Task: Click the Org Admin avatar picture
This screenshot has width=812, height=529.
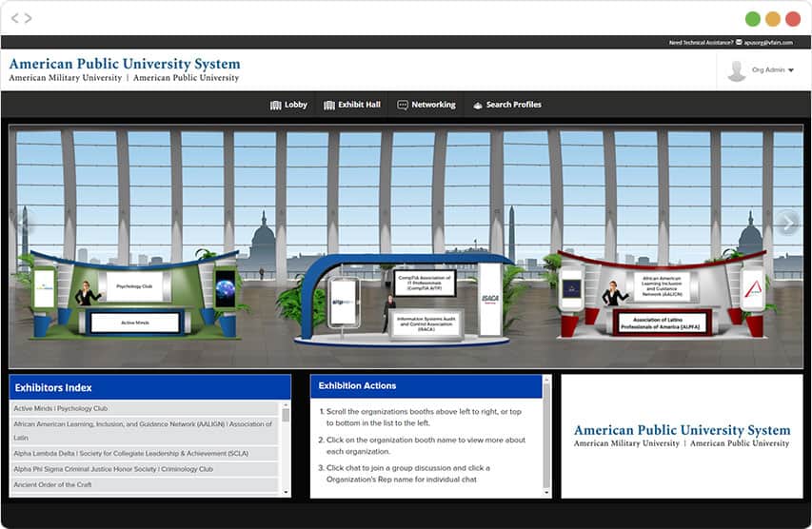Action: [x=737, y=71]
